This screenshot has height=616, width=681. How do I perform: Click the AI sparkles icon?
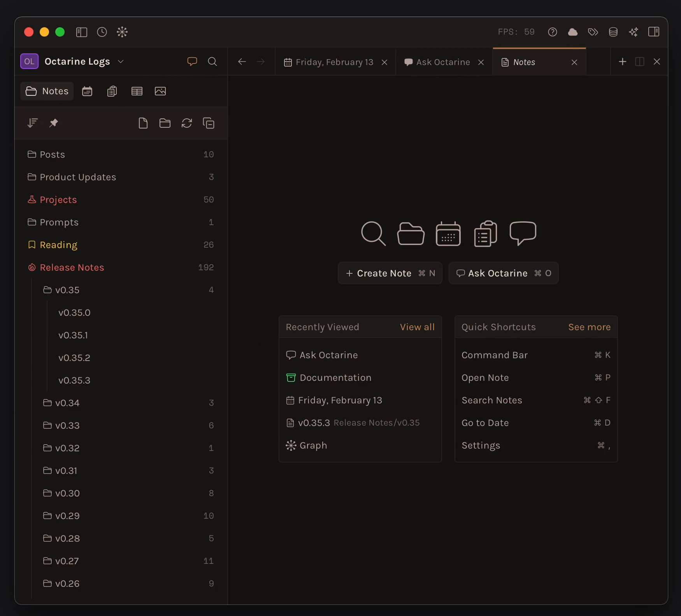pos(634,32)
